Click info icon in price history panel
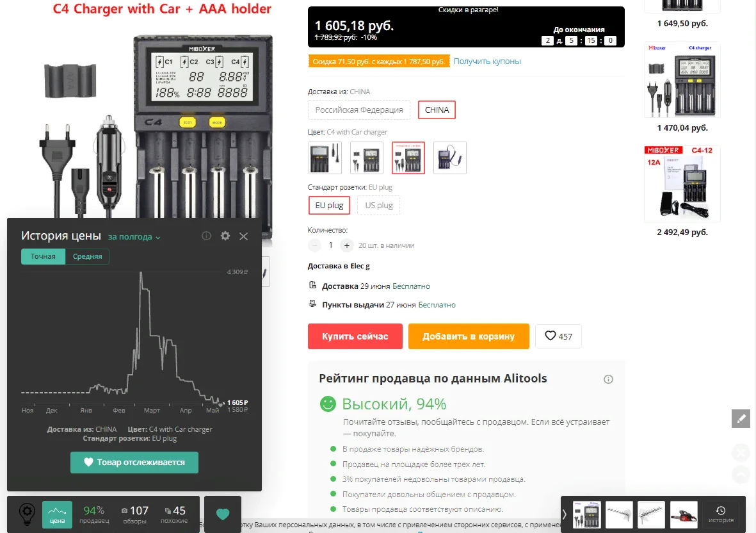 click(206, 236)
